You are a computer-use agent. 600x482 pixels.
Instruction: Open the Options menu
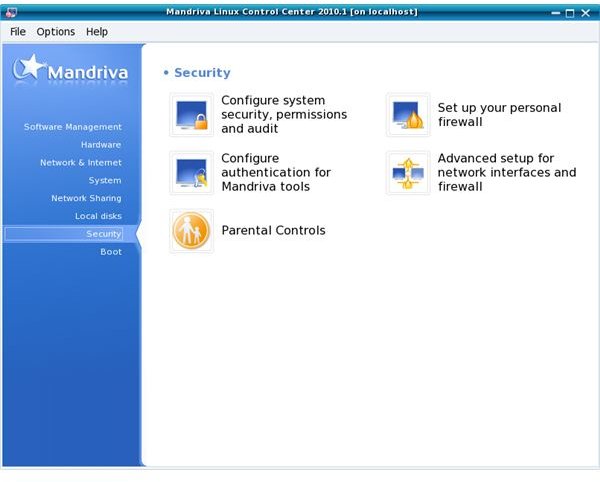pyautogui.click(x=56, y=31)
